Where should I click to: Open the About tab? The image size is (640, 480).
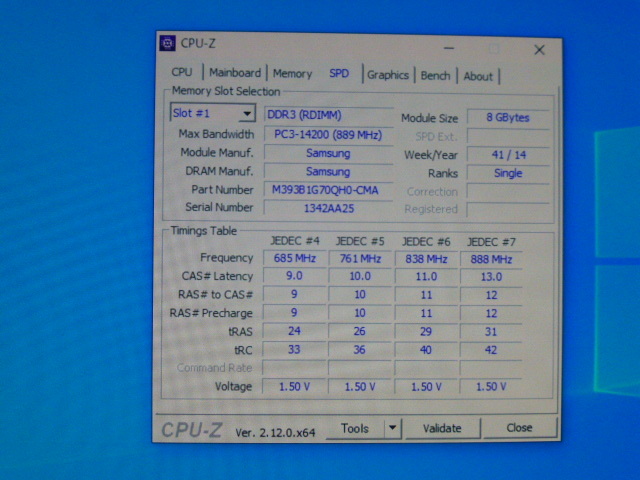tap(478, 76)
